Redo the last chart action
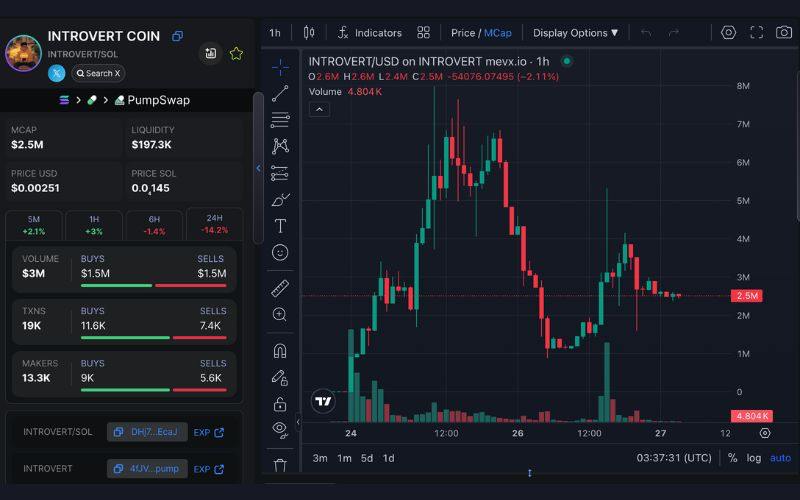The image size is (800, 500). pyautogui.click(x=674, y=33)
